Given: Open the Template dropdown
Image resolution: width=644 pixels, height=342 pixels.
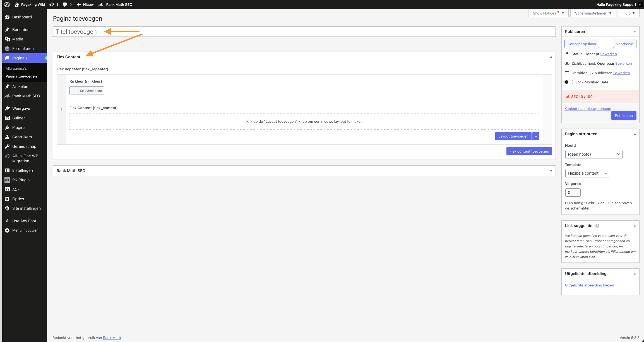Looking at the screenshot, I should [587, 173].
